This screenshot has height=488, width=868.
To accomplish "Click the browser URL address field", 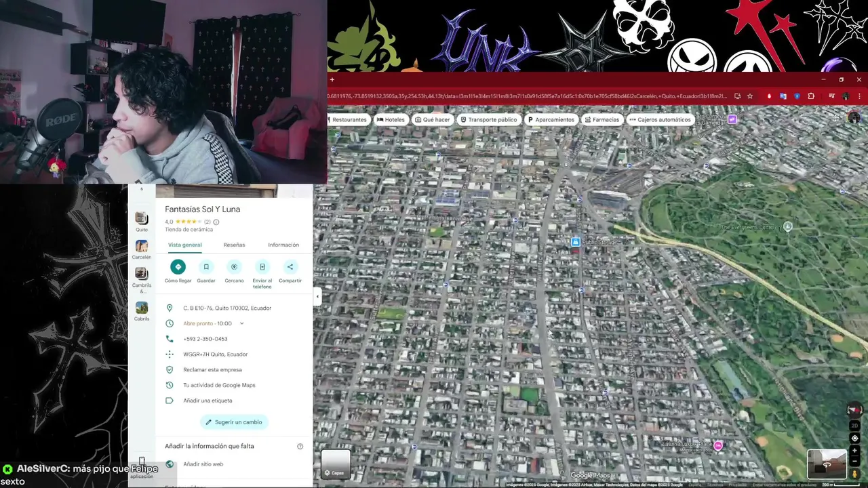I will click(x=528, y=96).
